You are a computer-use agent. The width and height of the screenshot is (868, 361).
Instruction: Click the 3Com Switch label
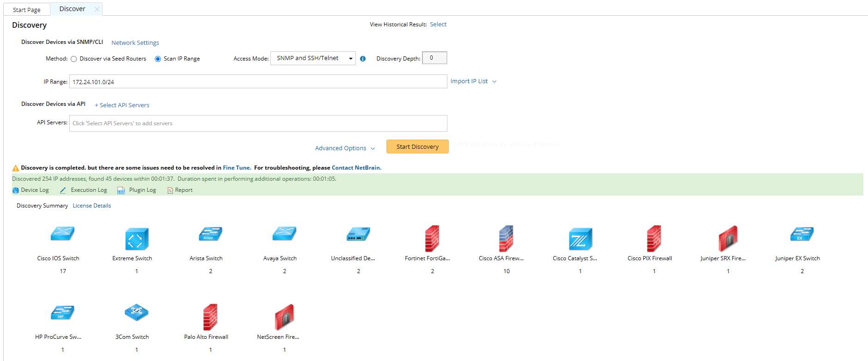pyautogui.click(x=132, y=337)
